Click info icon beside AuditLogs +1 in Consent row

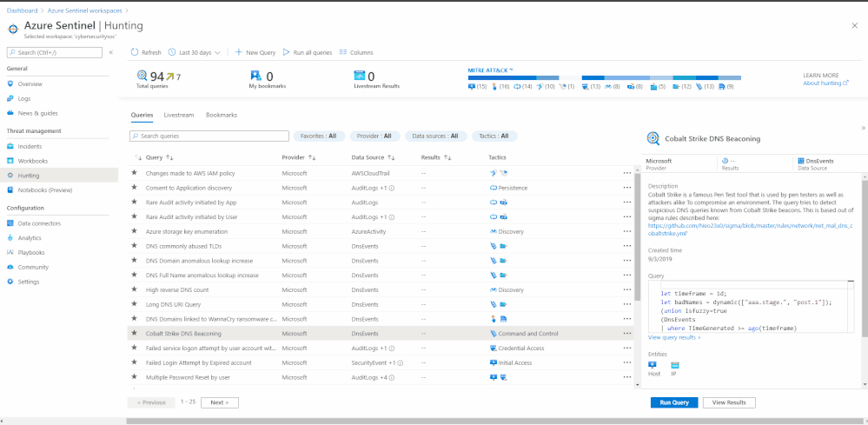(391, 188)
